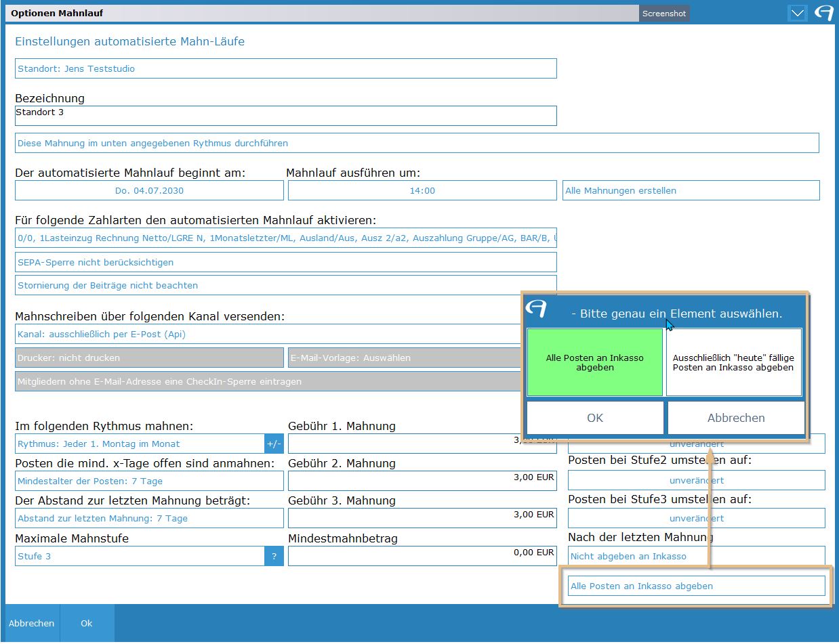
Task: Open the Zahlarten payment types selector
Action: tap(285, 238)
